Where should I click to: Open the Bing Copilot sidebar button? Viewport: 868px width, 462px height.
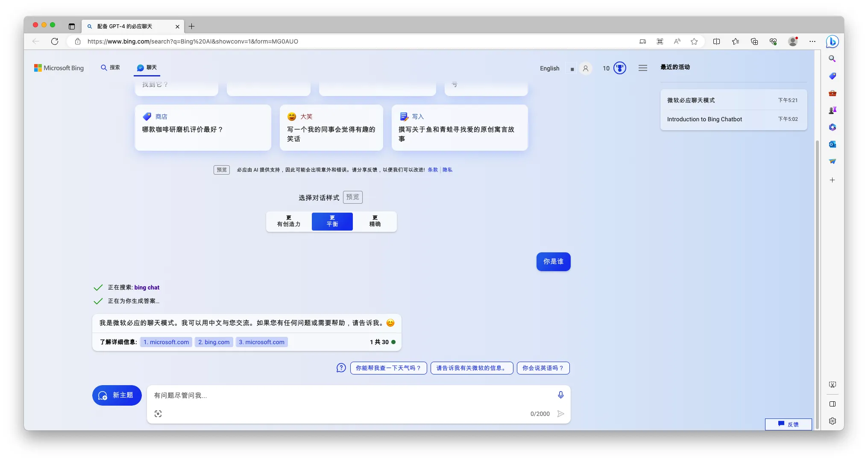(x=832, y=41)
